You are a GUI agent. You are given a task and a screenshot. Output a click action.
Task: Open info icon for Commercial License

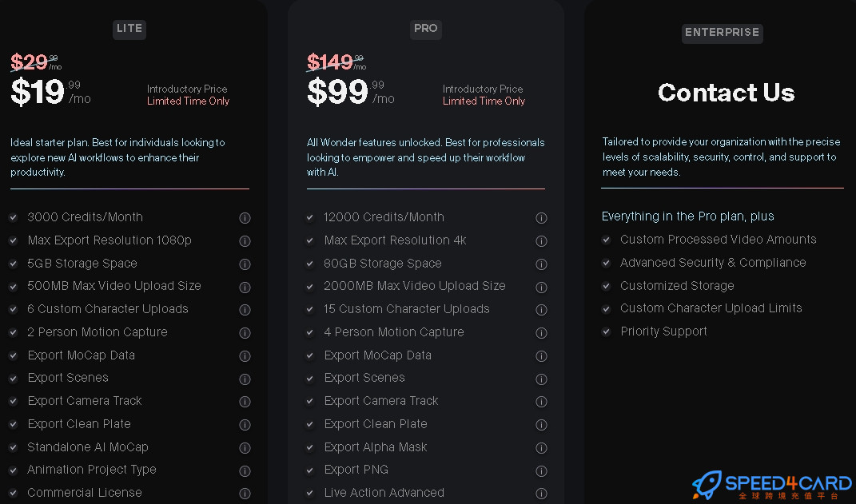point(245,493)
